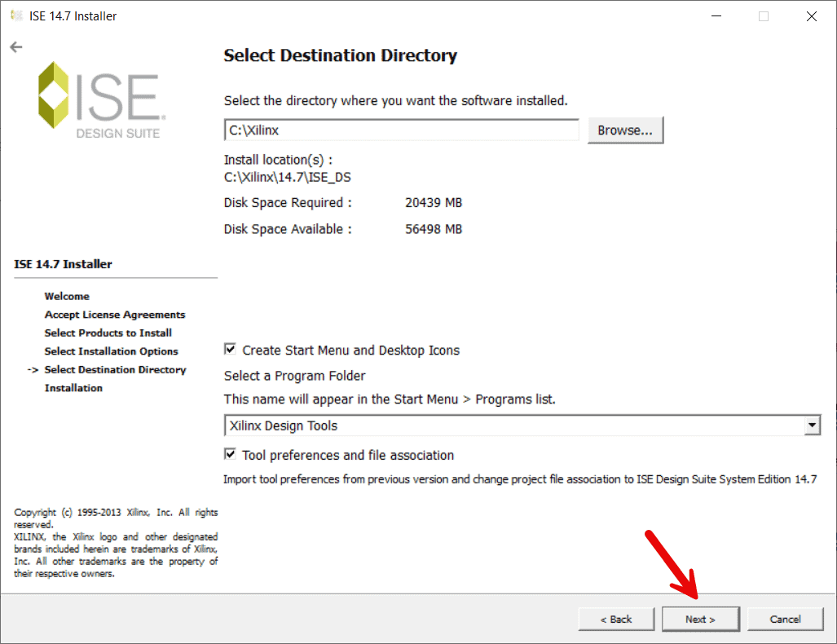The image size is (837, 644).
Task: Disable Tool preferences and file association
Action: pyautogui.click(x=230, y=455)
